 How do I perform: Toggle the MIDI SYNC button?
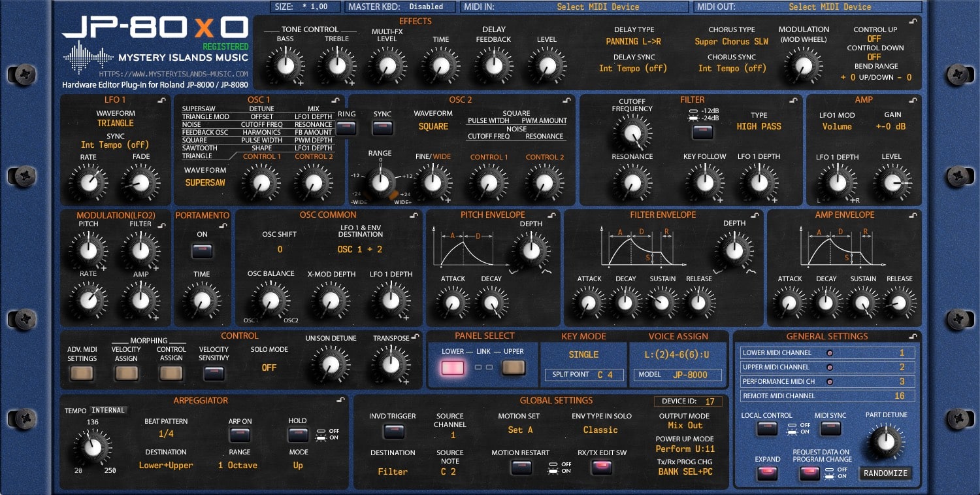[x=830, y=429]
